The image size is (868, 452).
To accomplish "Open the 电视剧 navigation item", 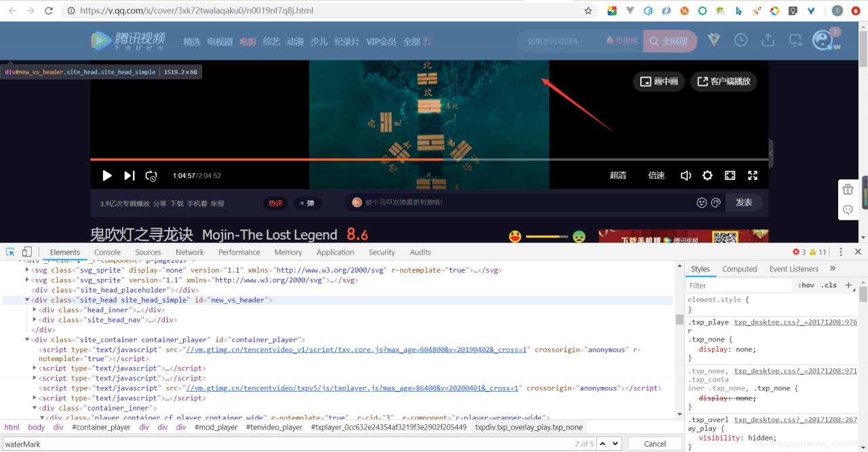I will tap(220, 41).
